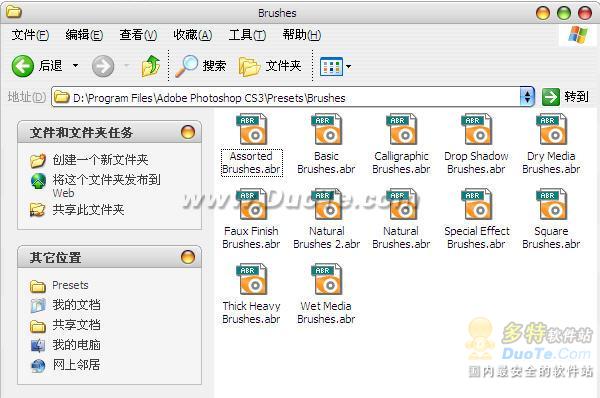Select Dry Media Brushes.abr file
The height and width of the screenshot is (398, 600).
click(x=551, y=144)
